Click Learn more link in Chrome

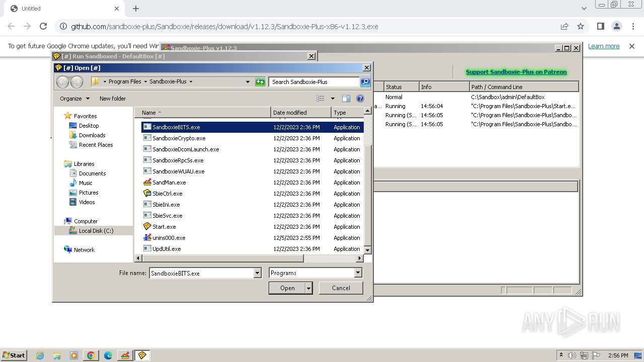pyautogui.click(x=604, y=46)
